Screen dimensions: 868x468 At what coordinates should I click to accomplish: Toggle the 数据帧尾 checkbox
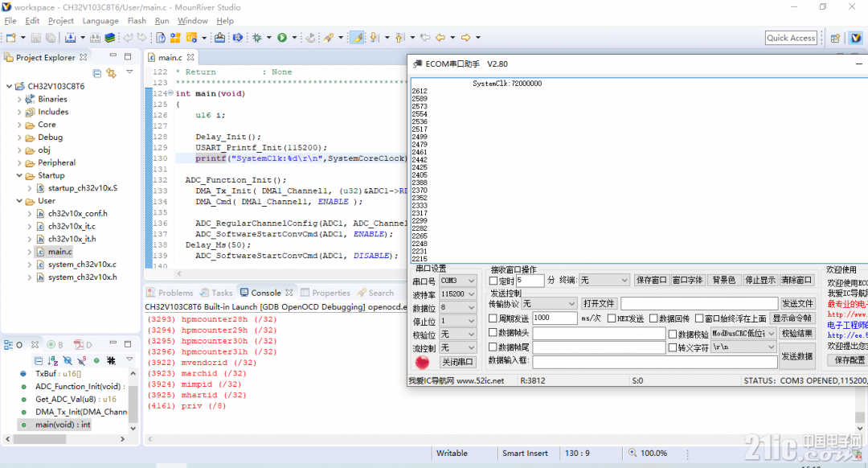click(x=493, y=347)
